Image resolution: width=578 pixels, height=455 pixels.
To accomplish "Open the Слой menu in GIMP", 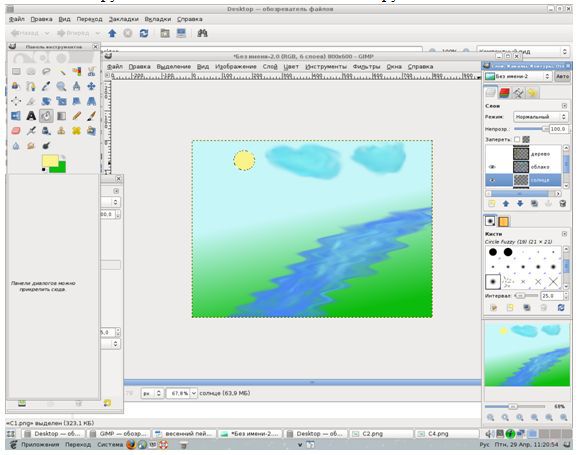I will pos(270,67).
